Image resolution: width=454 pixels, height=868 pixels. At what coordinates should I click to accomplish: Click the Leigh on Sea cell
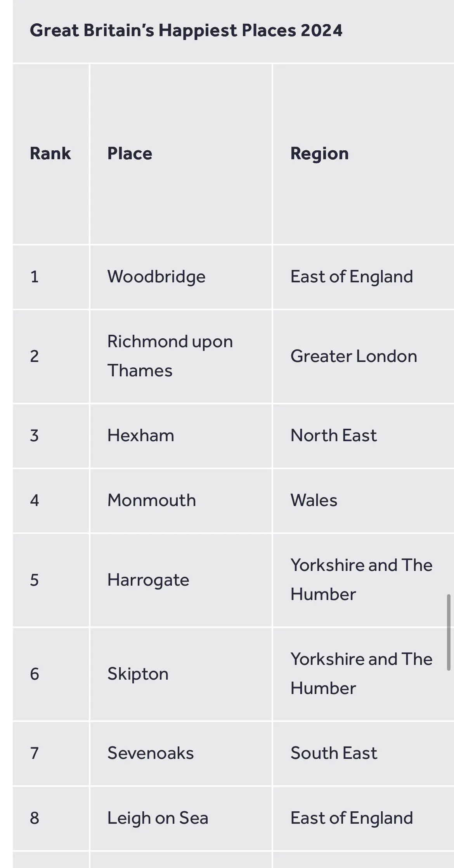(x=181, y=818)
